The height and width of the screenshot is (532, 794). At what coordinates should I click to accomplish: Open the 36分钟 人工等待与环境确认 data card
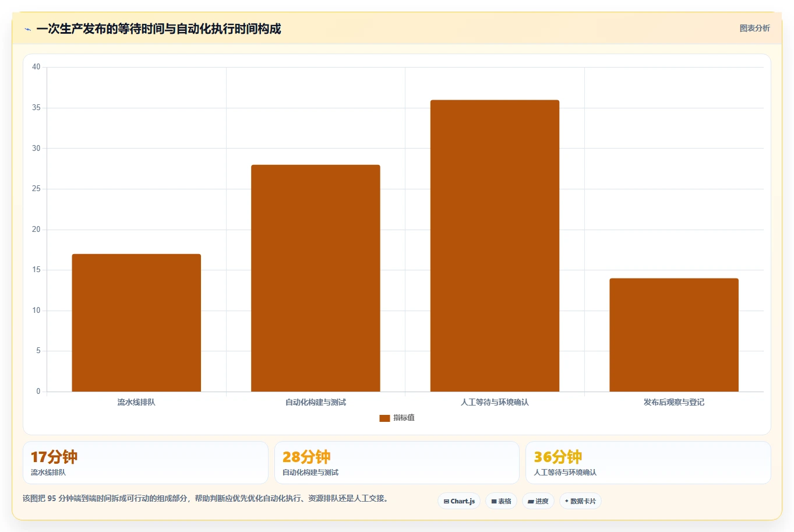click(x=648, y=463)
